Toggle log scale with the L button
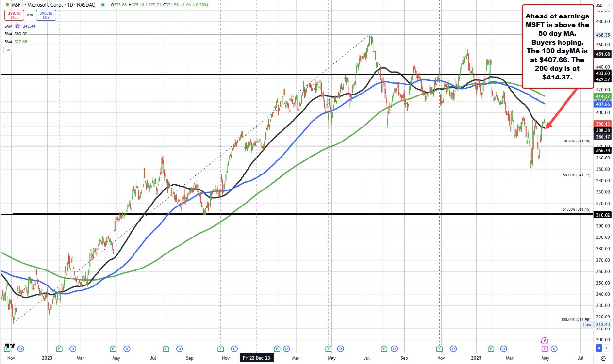The height and width of the screenshot is (364, 613). pos(607,348)
